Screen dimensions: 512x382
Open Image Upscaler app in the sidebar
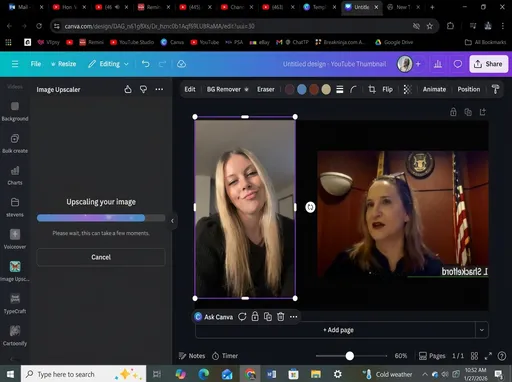pos(15,271)
